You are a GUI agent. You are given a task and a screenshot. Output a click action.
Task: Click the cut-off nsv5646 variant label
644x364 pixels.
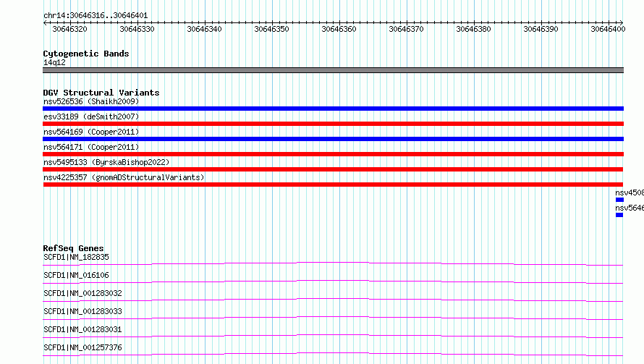pos(630,208)
